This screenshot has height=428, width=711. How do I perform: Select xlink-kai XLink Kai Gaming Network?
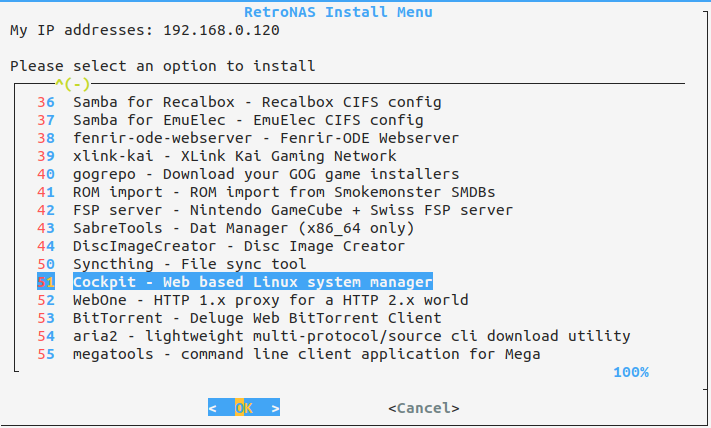coord(217,156)
